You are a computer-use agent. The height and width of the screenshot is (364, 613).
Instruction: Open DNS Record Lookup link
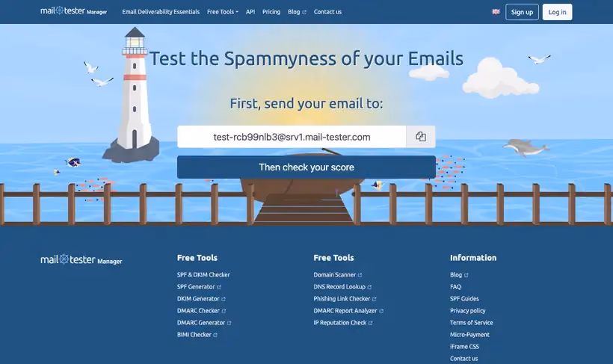click(x=342, y=286)
